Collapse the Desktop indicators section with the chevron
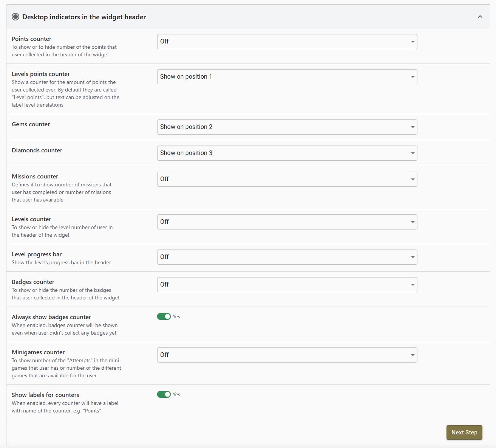Screen dimensions: 496x448 click(x=480, y=17)
